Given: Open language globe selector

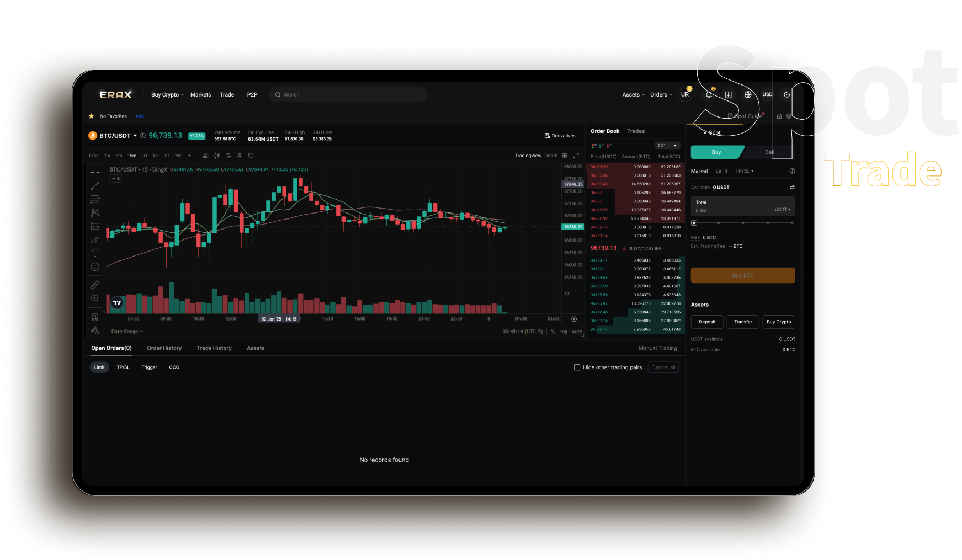Looking at the screenshot, I should point(748,94).
